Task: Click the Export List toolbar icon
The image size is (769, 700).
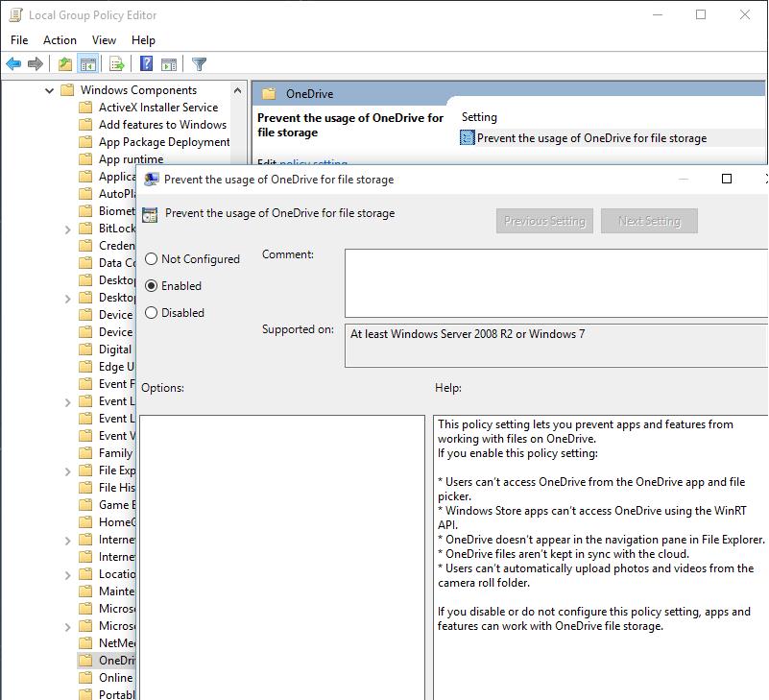Action: pos(117,63)
